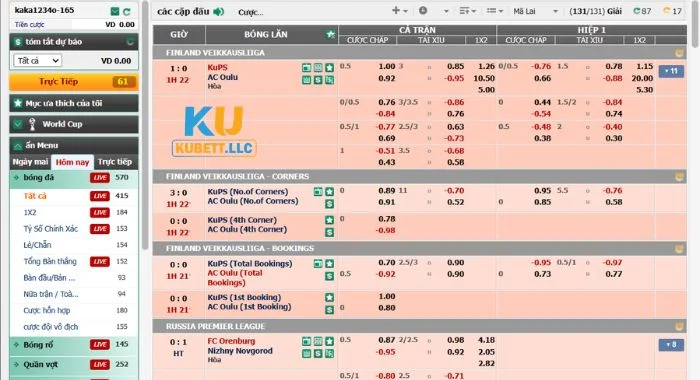Click 10.50 odds in KuPS full-match 1X2
This screenshot has height=380, width=700.
(483, 78)
